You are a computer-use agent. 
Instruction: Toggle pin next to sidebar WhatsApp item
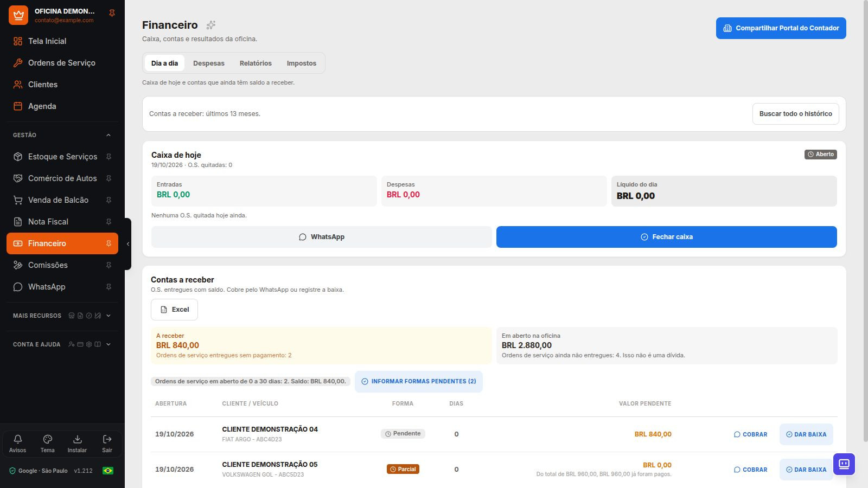pyautogui.click(x=108, y=287)
